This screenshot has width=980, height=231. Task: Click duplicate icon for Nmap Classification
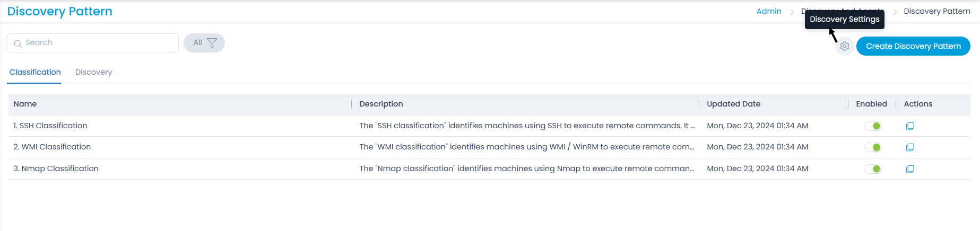coord(910,169)
